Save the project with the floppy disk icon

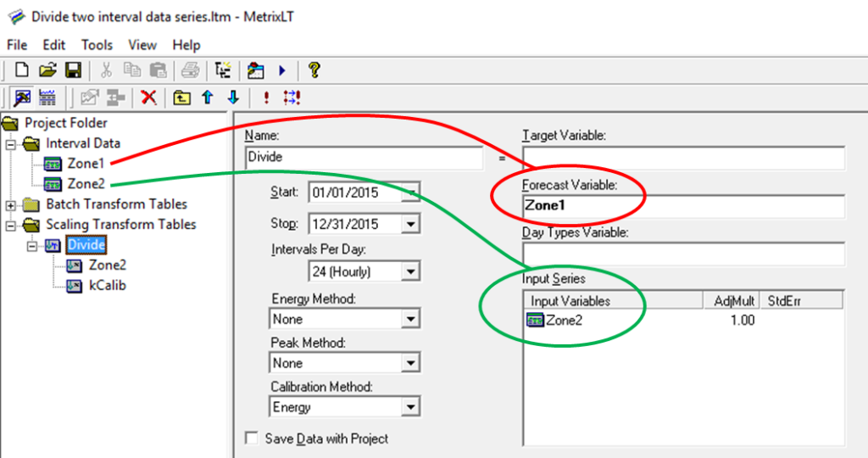click(73, 70)
